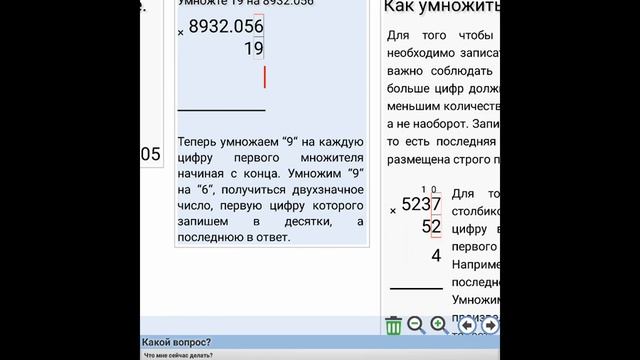Click the number 8932.056 in the multiplication
This screenshot has width=640, height=360.
[x=226, y=27]
